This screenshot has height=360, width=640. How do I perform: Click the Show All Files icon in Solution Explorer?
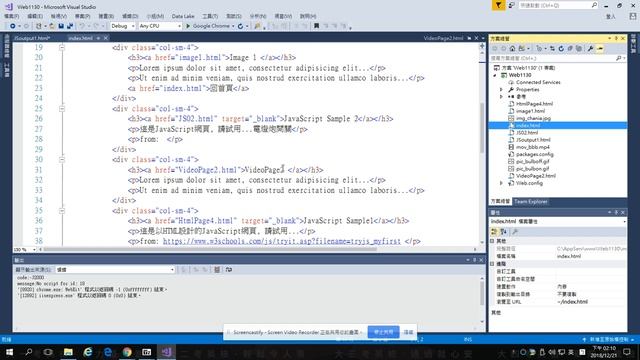click(579, 49)
